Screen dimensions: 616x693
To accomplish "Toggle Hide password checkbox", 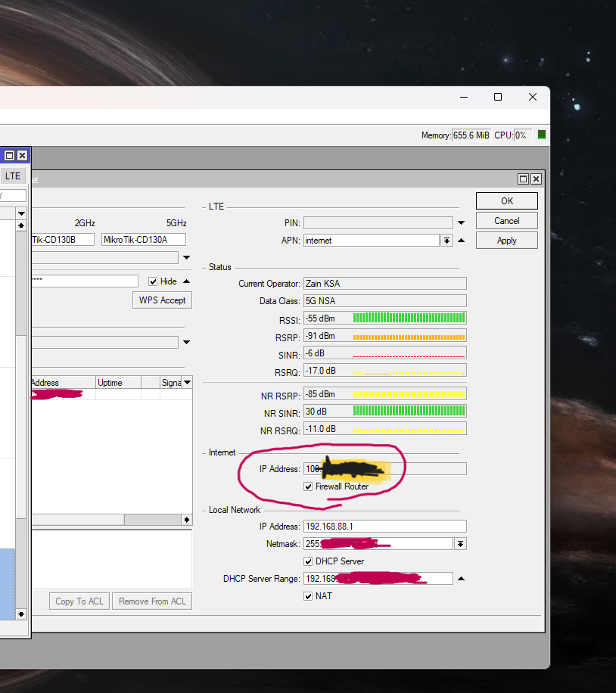I will click(x=153, y=281).
